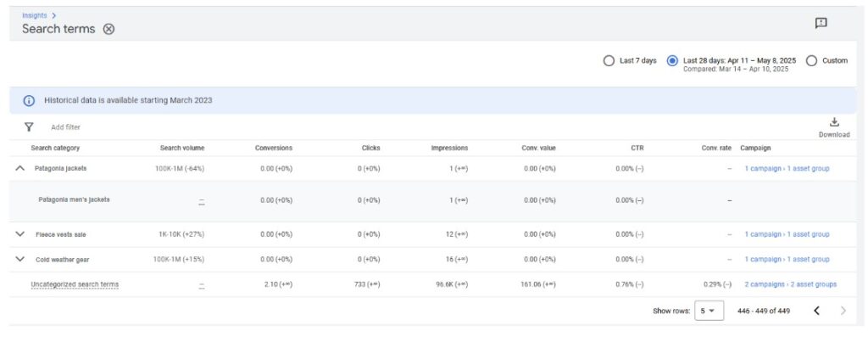868x348 pixels.
Task: Click the filter funnel icon
Action: pyautogui.click(x=29, y=126)
